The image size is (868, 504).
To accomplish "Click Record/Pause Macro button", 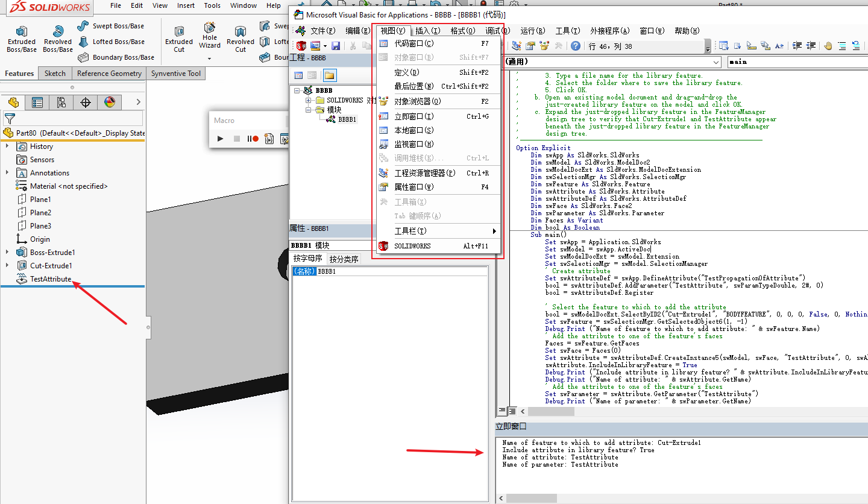I will click(x=252, y=139).
